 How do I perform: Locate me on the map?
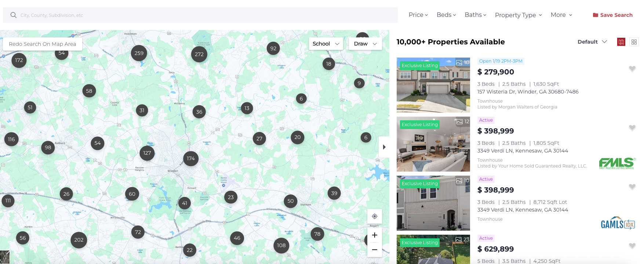[375, 216]
